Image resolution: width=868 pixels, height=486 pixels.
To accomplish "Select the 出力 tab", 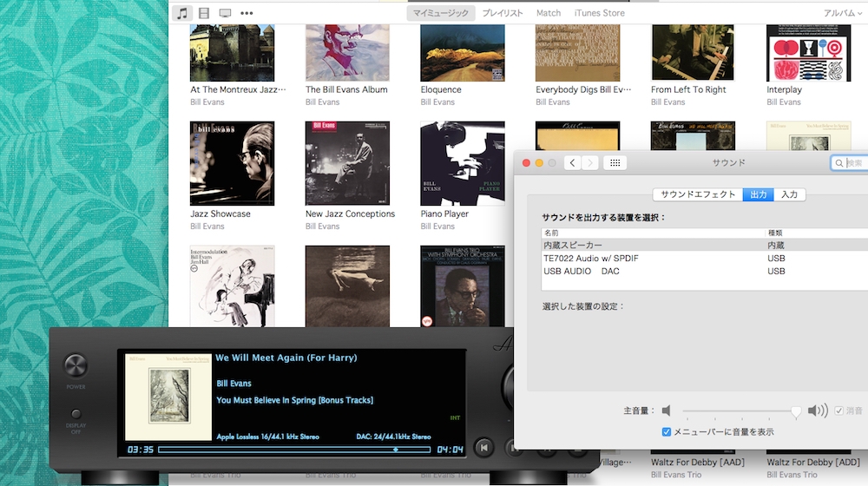I will coord(758,194).
